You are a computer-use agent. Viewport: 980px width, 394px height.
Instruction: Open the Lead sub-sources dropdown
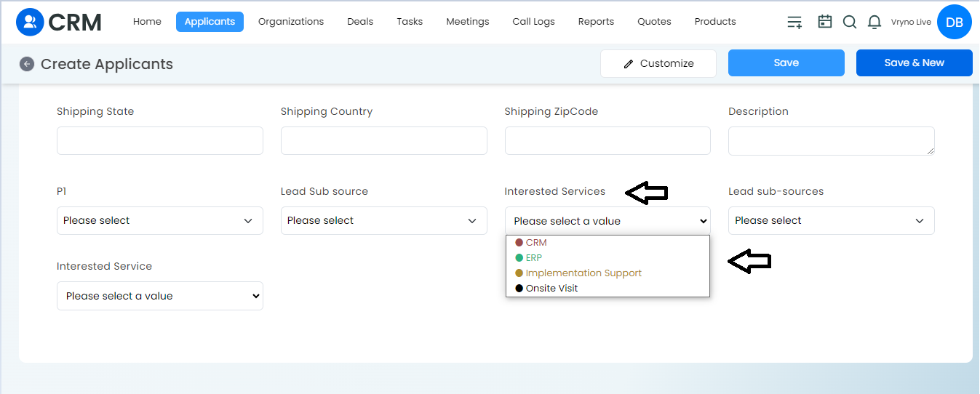[x=832, y=220]
